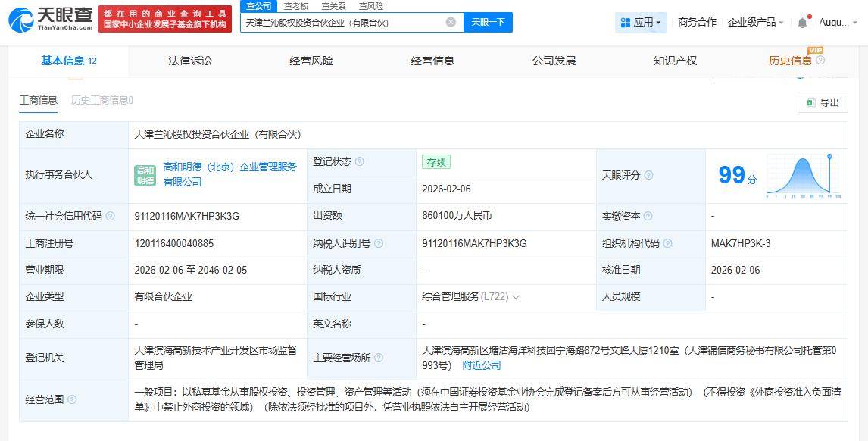868x441 pixels.
Task: Expand the 企业级产品 dropdown
Action: click(x=755, y=23)
